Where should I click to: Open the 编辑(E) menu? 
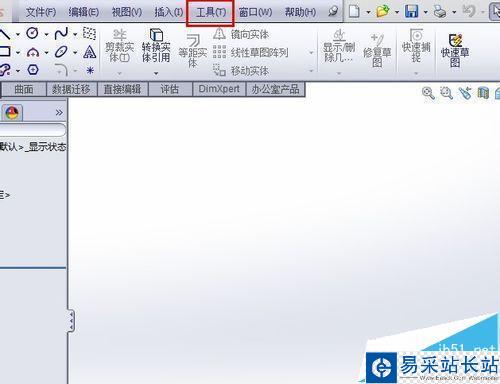[x=83, y=12]
